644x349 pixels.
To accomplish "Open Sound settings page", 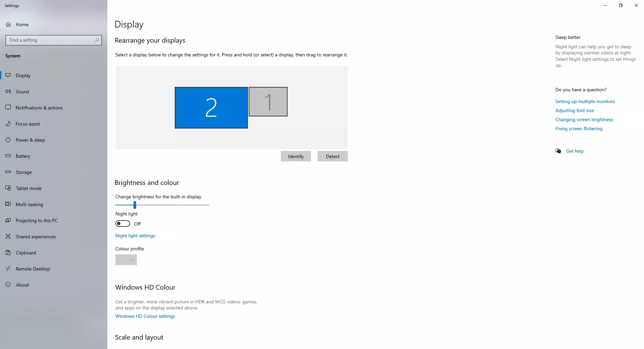I will point(54,92).
